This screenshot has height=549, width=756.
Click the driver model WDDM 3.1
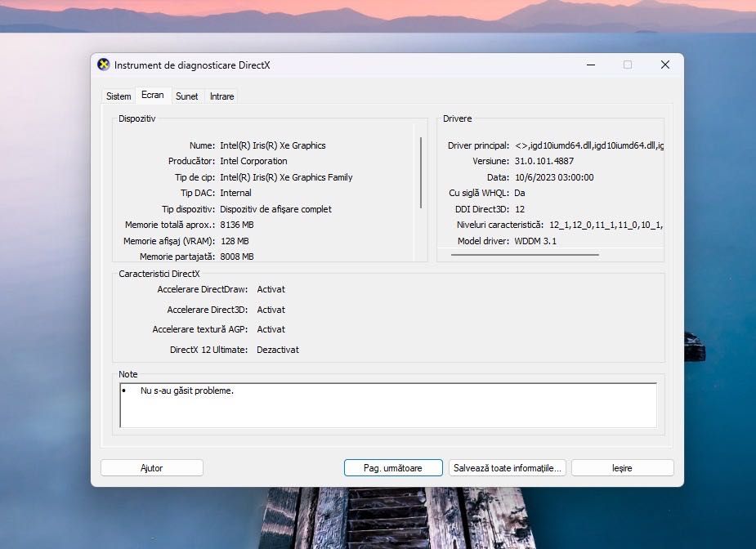click(535, 241)
